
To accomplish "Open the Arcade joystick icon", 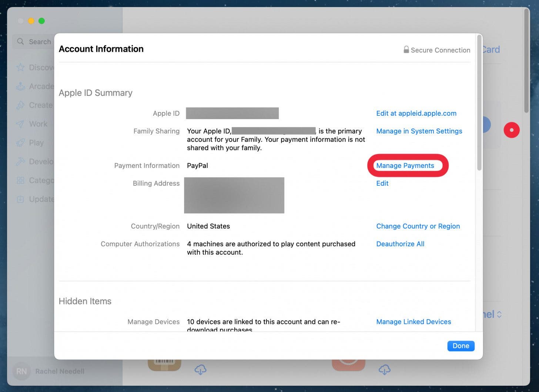I will click(x=20, y=86).
